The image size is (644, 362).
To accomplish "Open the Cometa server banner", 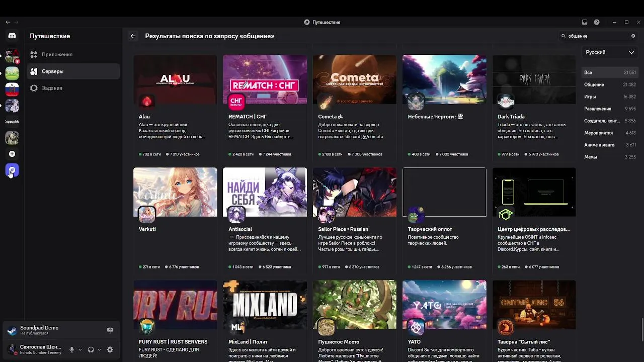I will pos(355,79).
